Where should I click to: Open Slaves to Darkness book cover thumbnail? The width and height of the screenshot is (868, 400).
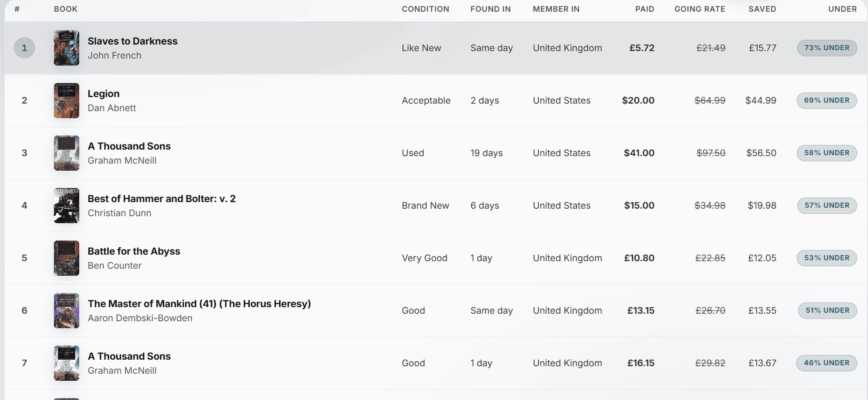67,48
